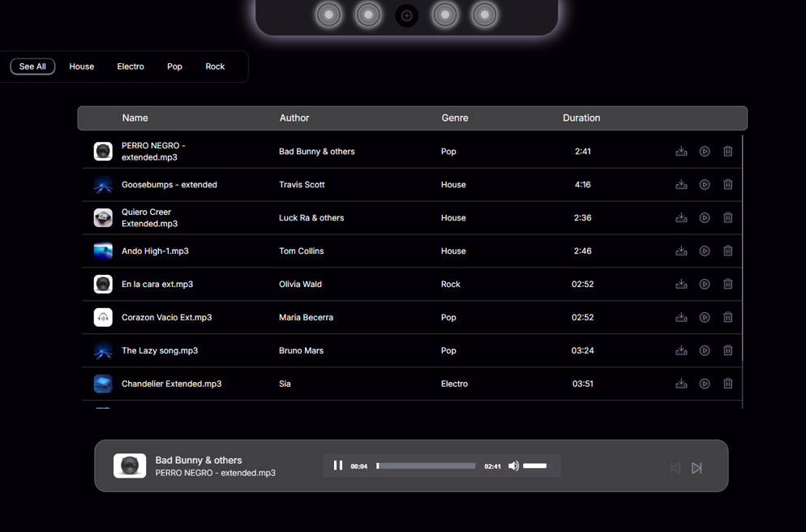Adjust the volume slider in player
The image size is (806, 532).
point(535,466)
